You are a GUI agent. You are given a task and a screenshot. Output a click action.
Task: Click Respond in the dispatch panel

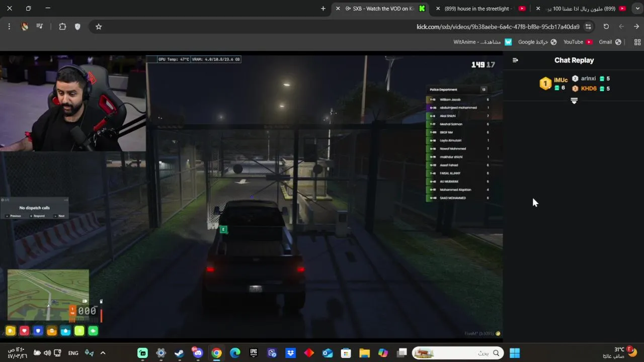pyautogui.click(x=37, y=216)
